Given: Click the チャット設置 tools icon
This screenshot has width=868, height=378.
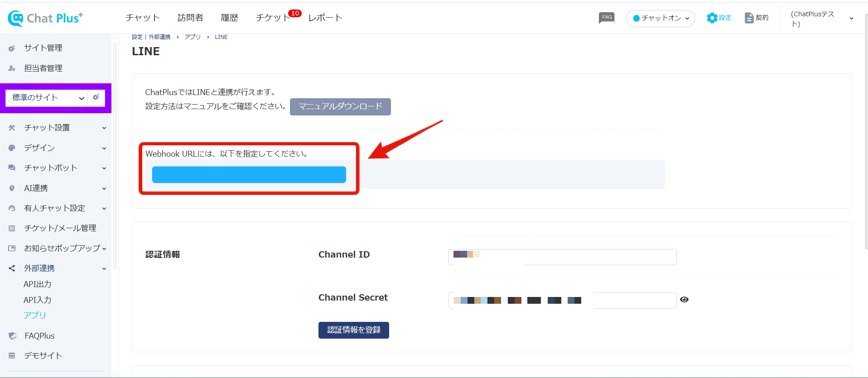Looking at the screenshot, I should click(x=12, y=128).
